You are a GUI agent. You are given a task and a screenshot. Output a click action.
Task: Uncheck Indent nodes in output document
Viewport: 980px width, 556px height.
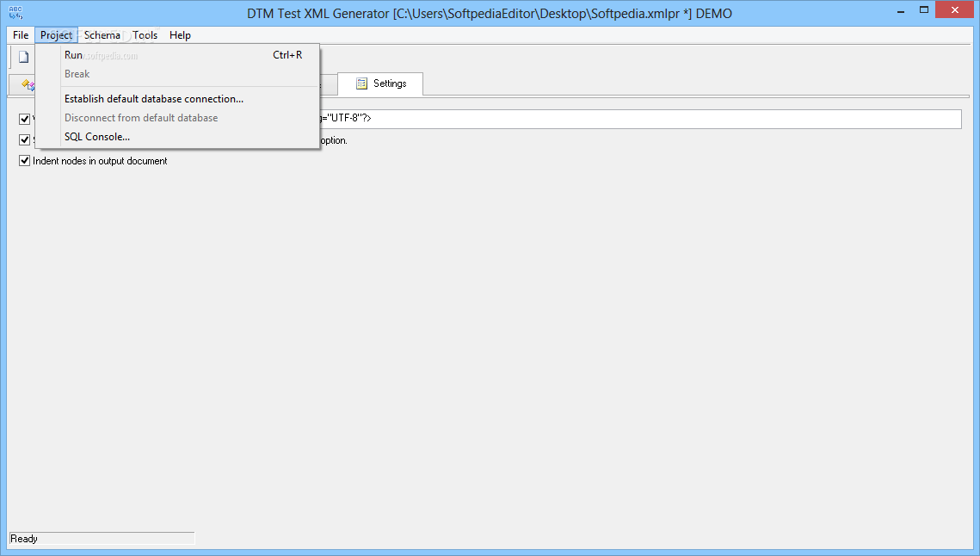click(x=24, y=161)
